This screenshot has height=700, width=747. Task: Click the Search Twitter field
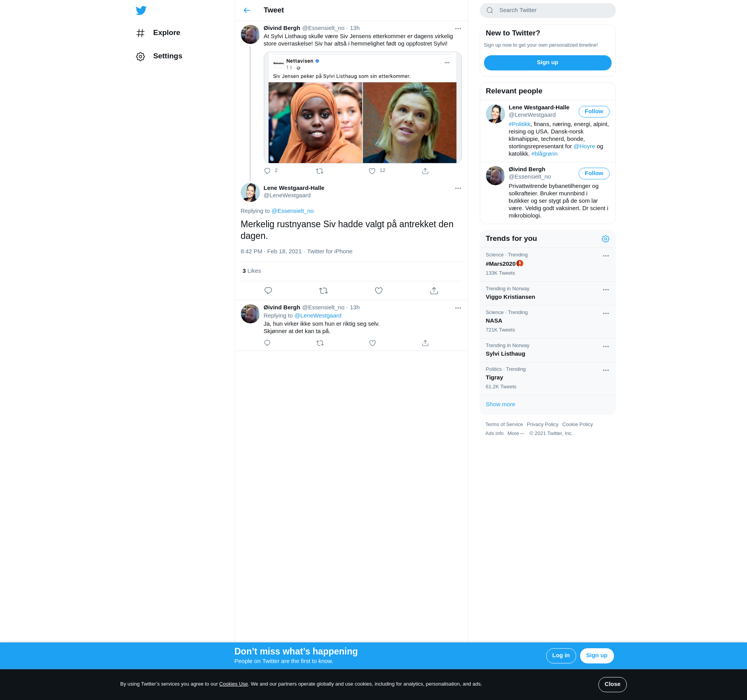click(547, 11)
